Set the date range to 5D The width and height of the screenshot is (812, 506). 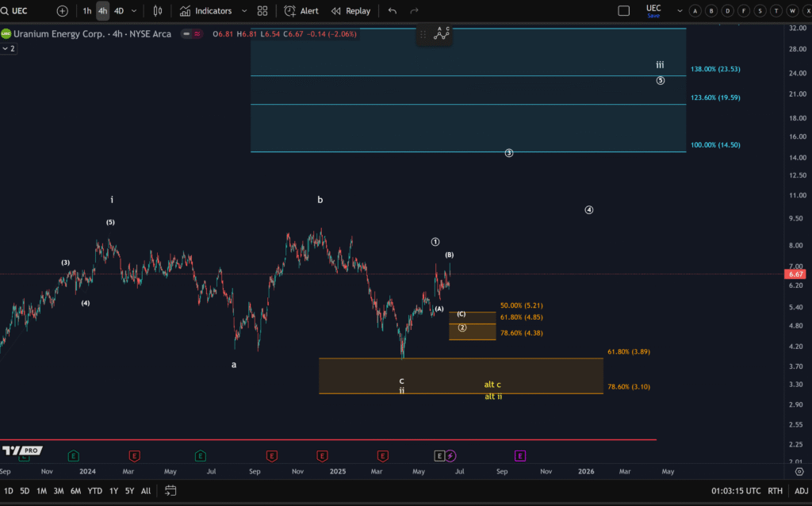pos(25,491)
